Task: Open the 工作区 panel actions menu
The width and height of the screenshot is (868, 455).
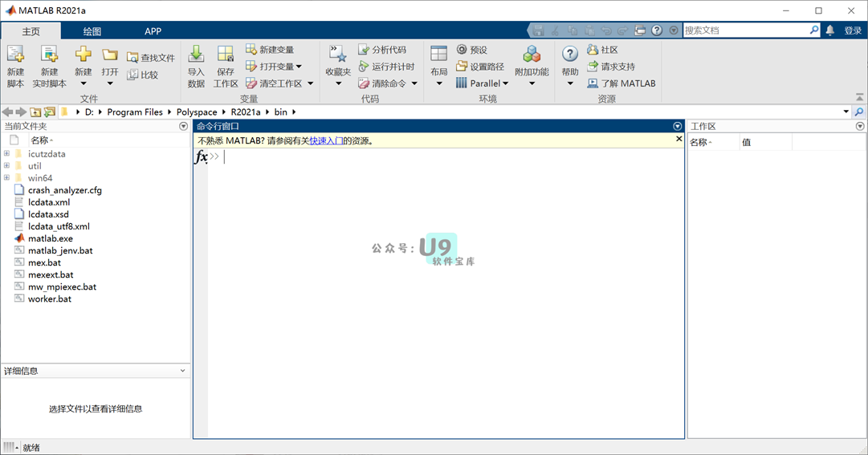Action: coord(860,126)
